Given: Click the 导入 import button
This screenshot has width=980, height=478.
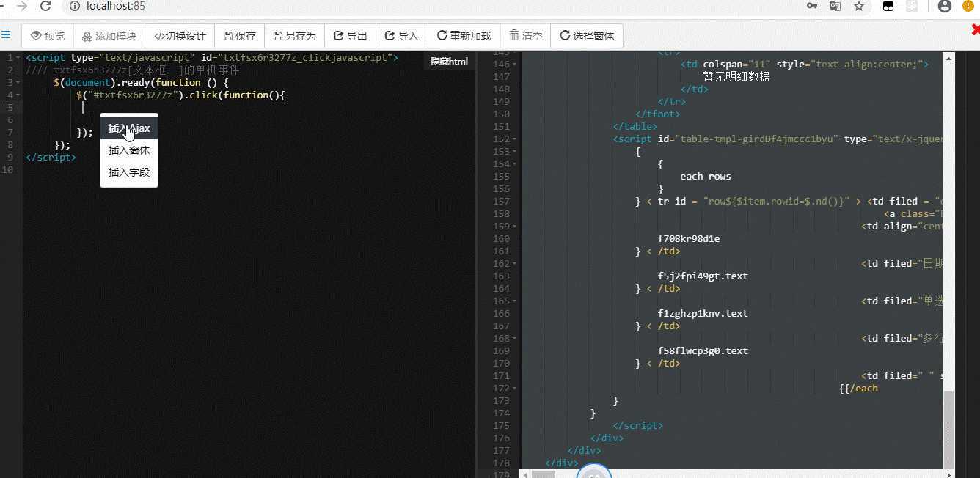Looking at the screenshot, I should (x=401, y=36).
